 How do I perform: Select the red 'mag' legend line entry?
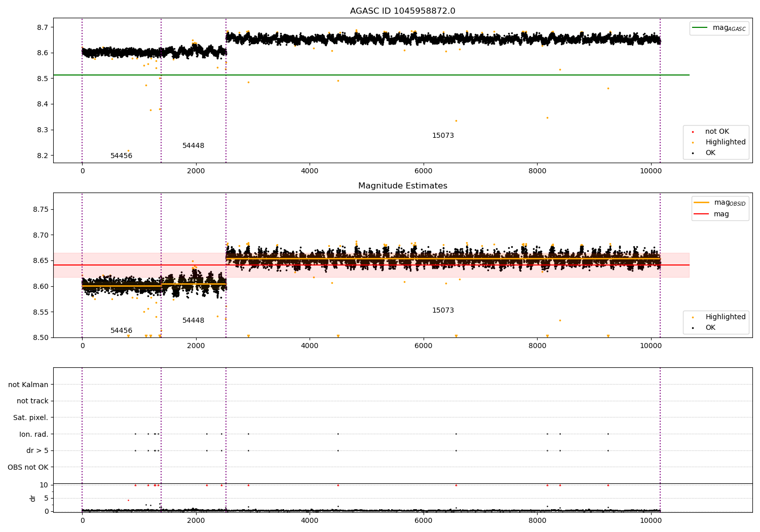(712, 214)
